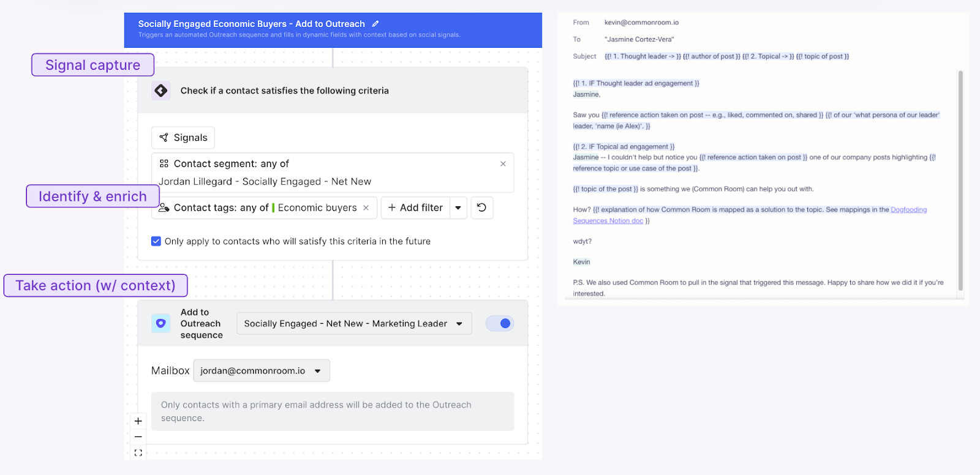The width and height of the screenshot is (980, 475).
Task: Toggle the Add to Outreach sequence switch
Action: tap(500, 323)
